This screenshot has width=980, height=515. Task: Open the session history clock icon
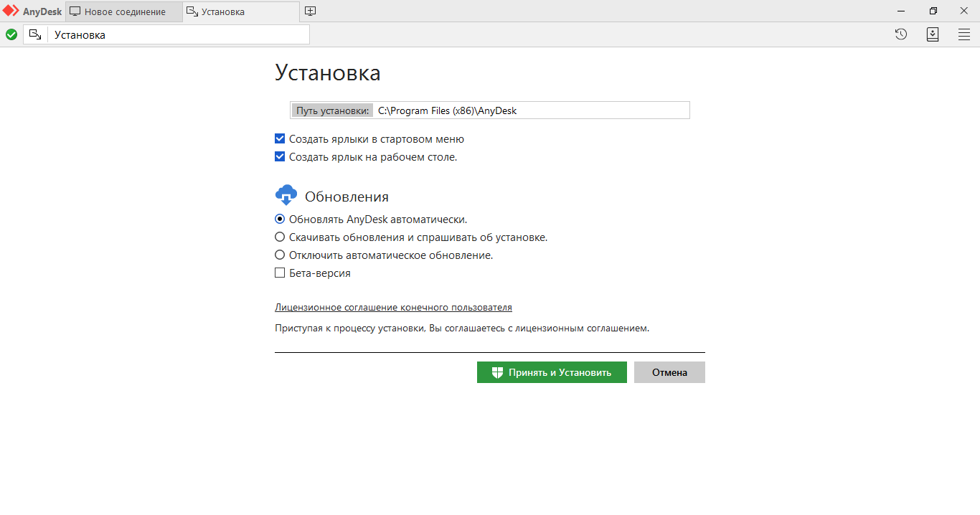click(901, 34)
